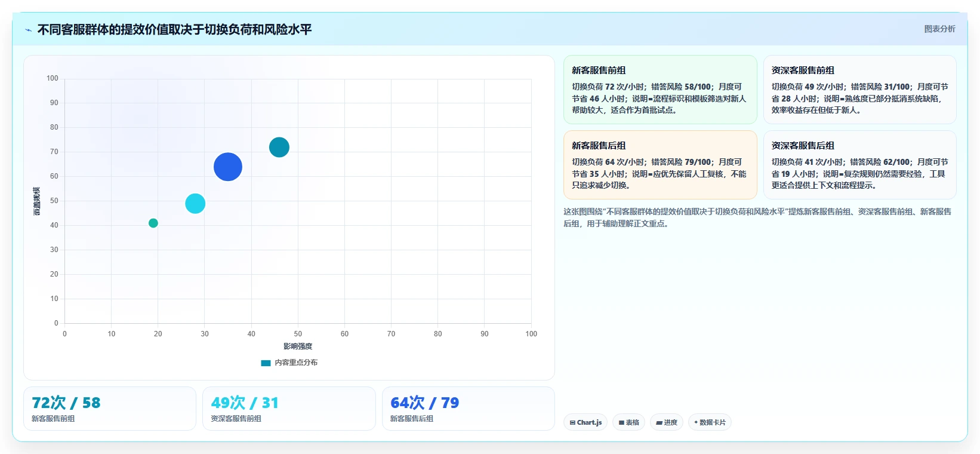The width and height of the screenshot is (980, 454).
Task: Click the 新客服售前组 label under 72次 / 58
Action: (53, 419)
